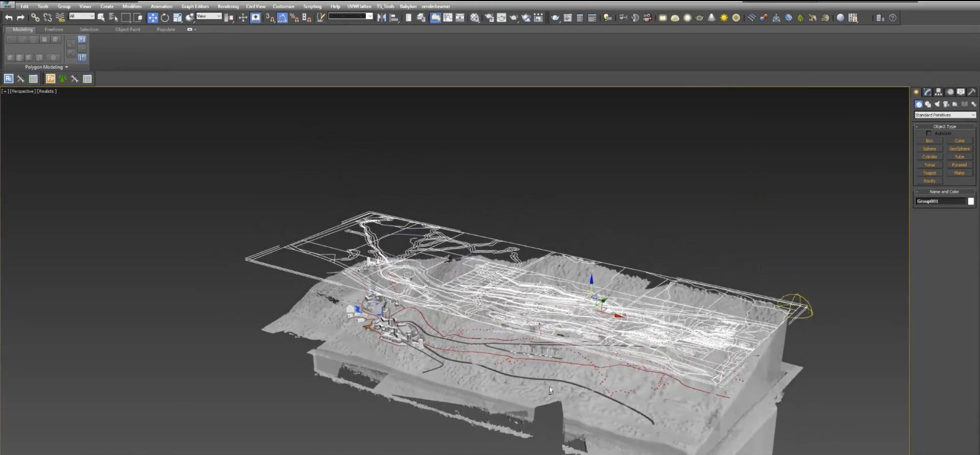Switch to Lights category icon
This screenshot has width=980, height=455.
pyautogui.click(x=937, y=104)
